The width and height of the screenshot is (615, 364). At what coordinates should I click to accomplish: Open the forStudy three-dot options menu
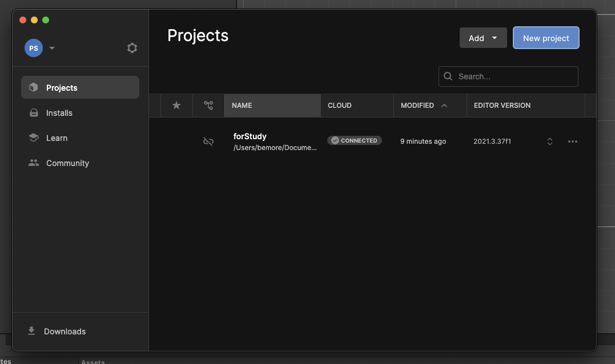[573, 141]
